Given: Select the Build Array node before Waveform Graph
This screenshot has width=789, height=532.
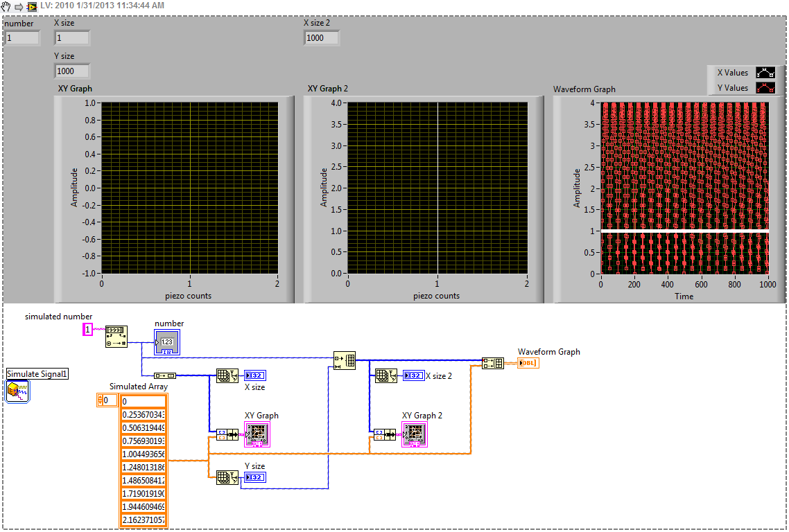Looking at the screenshot, I should 493,363.
